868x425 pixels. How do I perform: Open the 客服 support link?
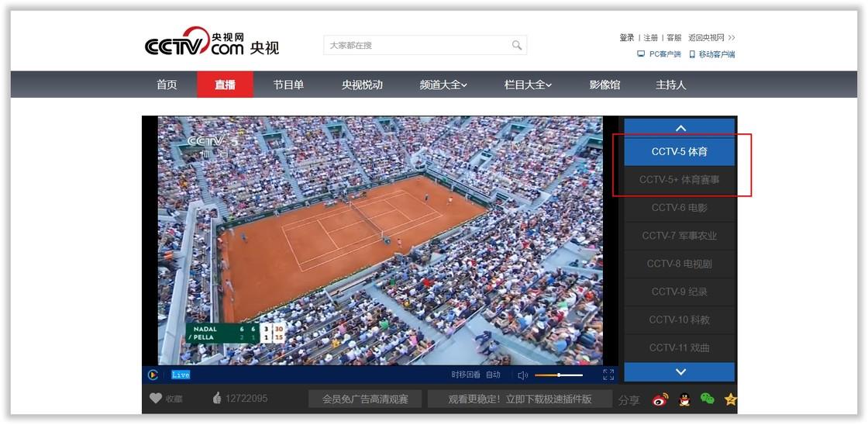coord(673,38)
